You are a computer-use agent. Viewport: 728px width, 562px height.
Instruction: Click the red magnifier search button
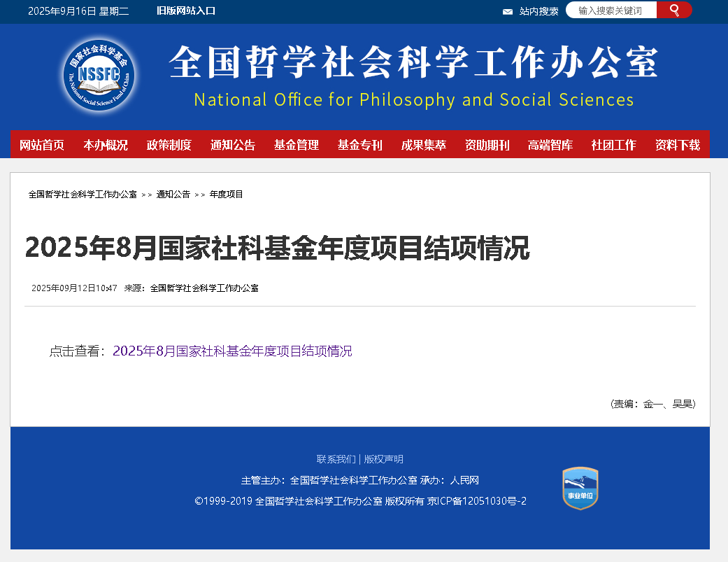click(674, 10)
